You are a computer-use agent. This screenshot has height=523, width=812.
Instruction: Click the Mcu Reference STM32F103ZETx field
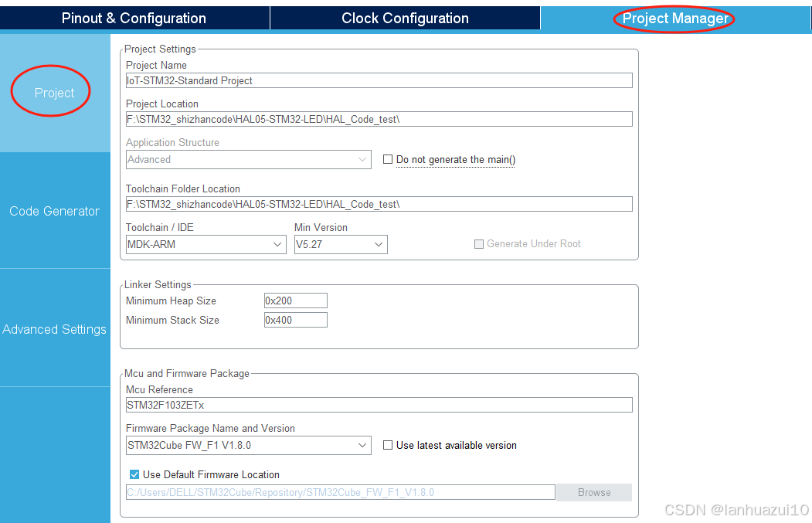click(x=379, y=405)
